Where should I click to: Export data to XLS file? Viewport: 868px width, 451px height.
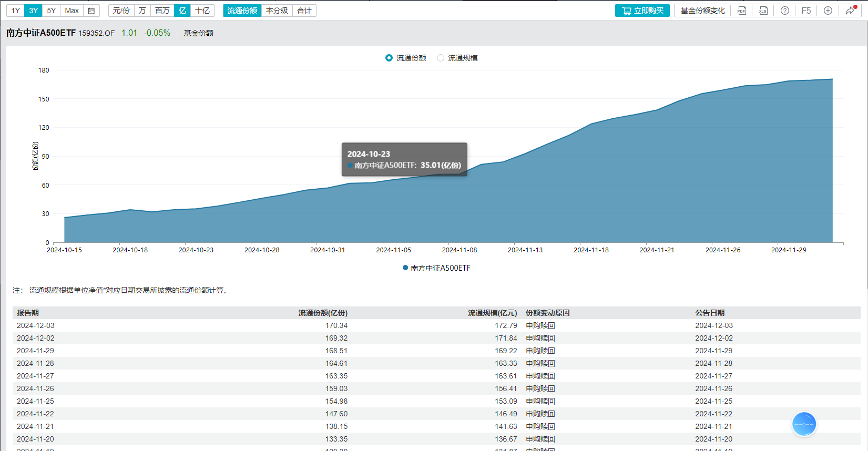[763, 11]
